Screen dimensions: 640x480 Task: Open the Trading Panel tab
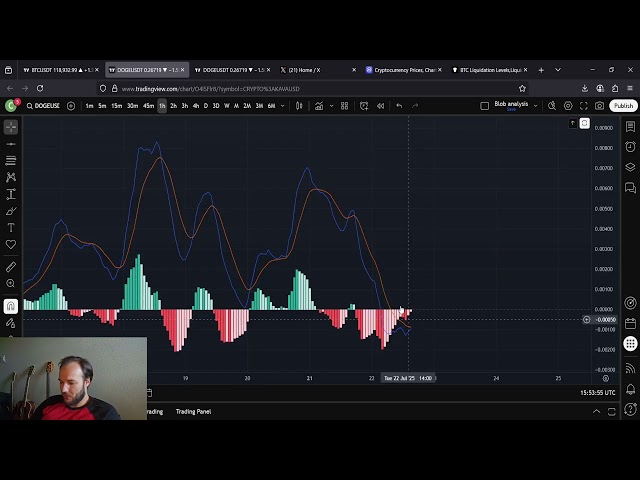tap(193, 411)
